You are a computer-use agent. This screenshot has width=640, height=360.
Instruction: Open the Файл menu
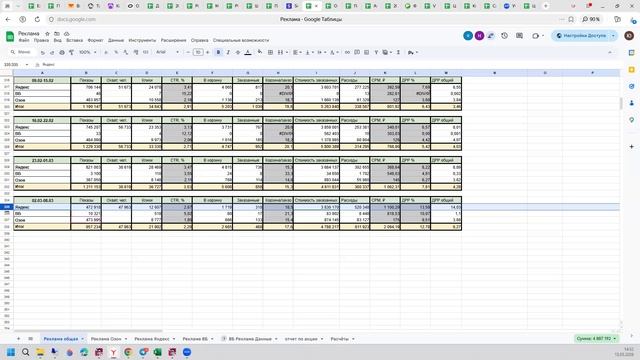(x=24, y=40)
